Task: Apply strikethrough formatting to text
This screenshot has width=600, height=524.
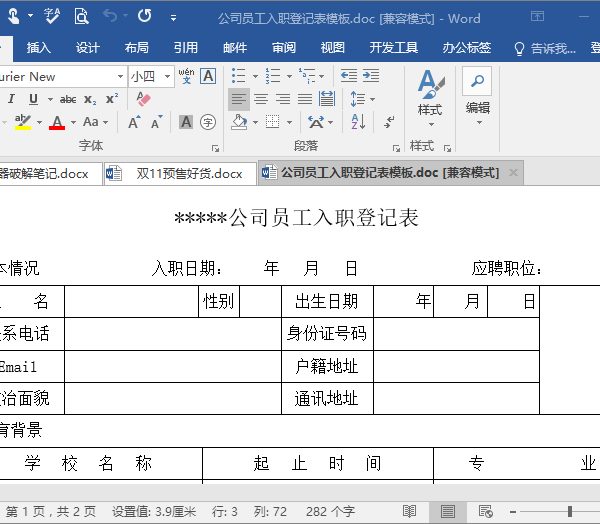Action: [68, 99]
